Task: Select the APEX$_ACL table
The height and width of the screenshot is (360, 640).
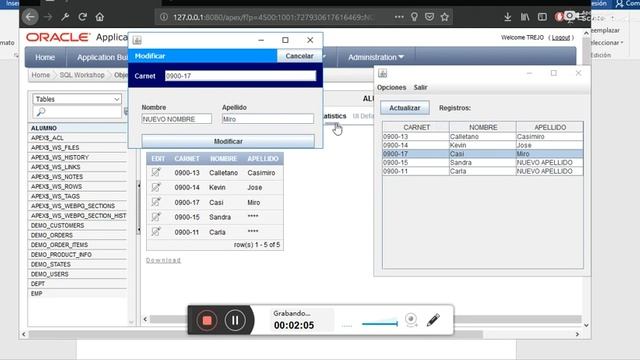Action: [x=78, y=138]
